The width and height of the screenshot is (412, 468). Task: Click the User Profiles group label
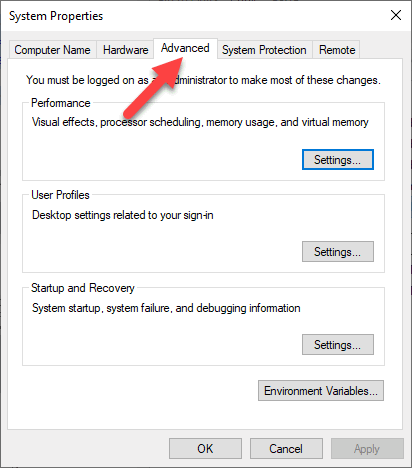(60, 195)
